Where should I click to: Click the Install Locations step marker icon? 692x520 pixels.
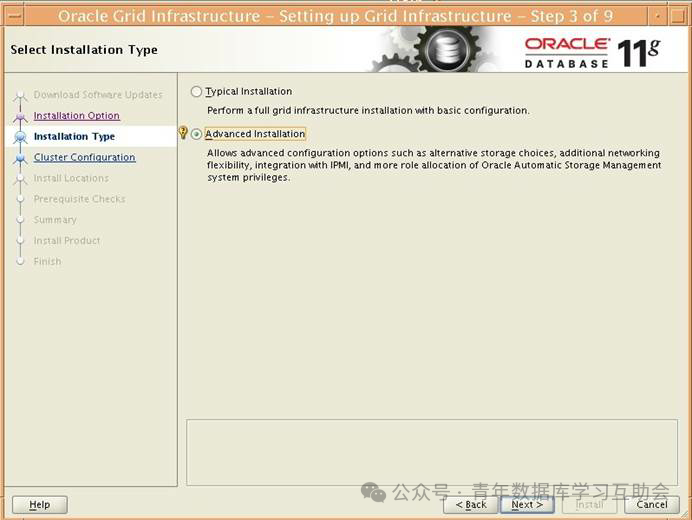tap(20, 179)
